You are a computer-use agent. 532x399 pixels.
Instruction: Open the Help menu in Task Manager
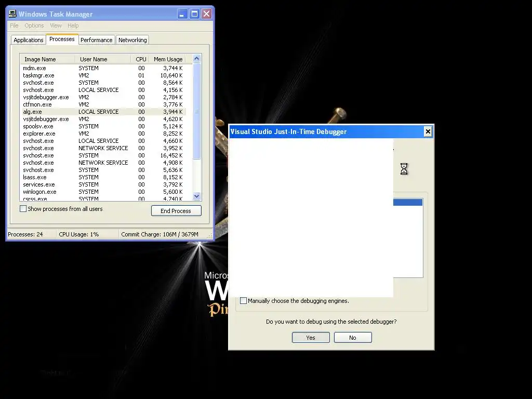tap(73, 25)
